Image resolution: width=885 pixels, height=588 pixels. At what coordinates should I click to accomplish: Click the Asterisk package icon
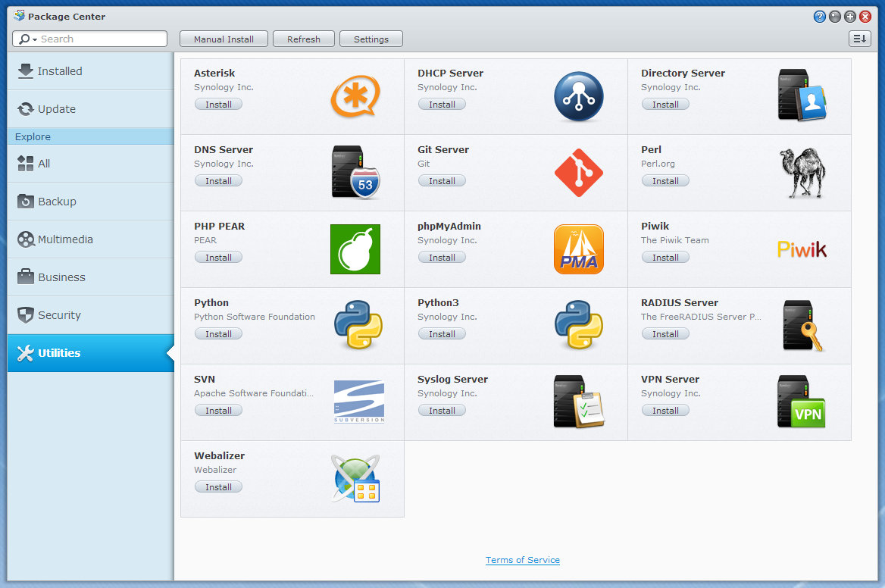pyautogui.click(x=355, y=96)
